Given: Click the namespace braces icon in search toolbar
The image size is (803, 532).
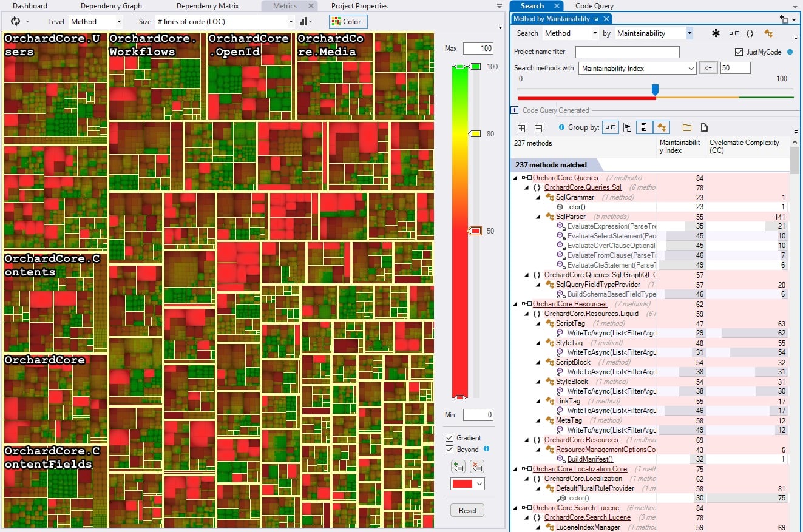Looking at the screenshot, I should 750,33.
